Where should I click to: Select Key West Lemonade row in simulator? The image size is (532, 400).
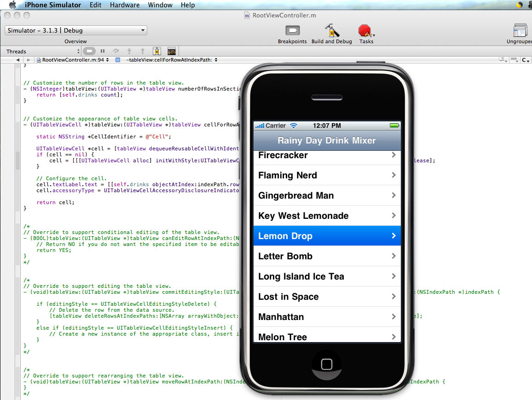coord(327,216)
